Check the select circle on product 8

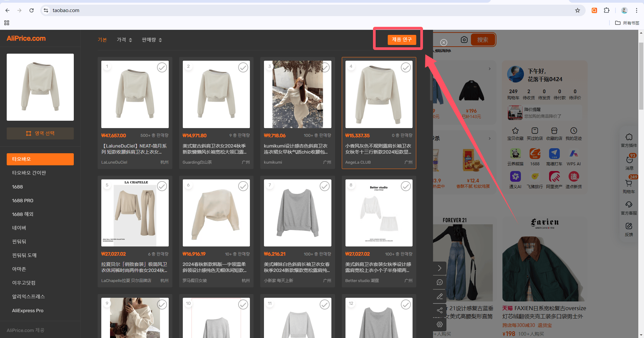coord(406,186)
